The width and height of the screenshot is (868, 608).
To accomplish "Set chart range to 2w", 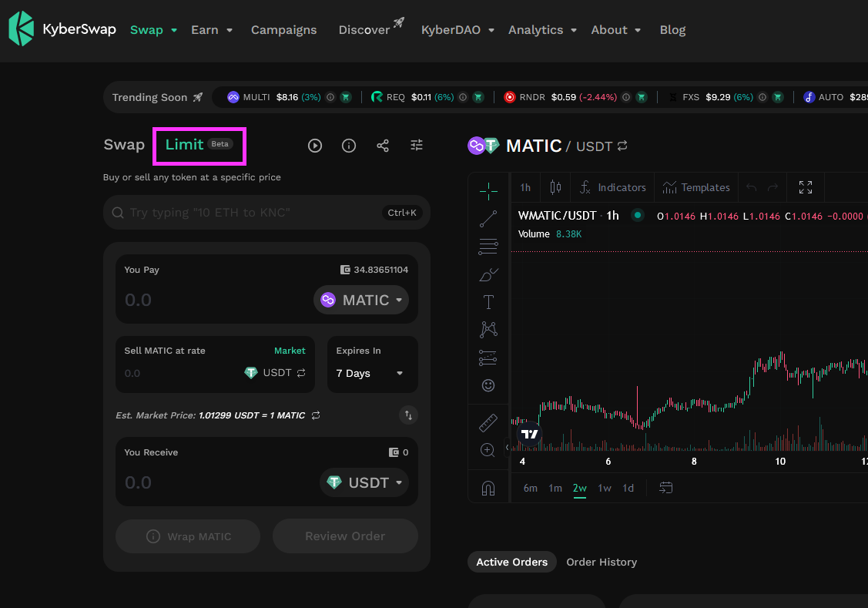I will coord(580,488).
